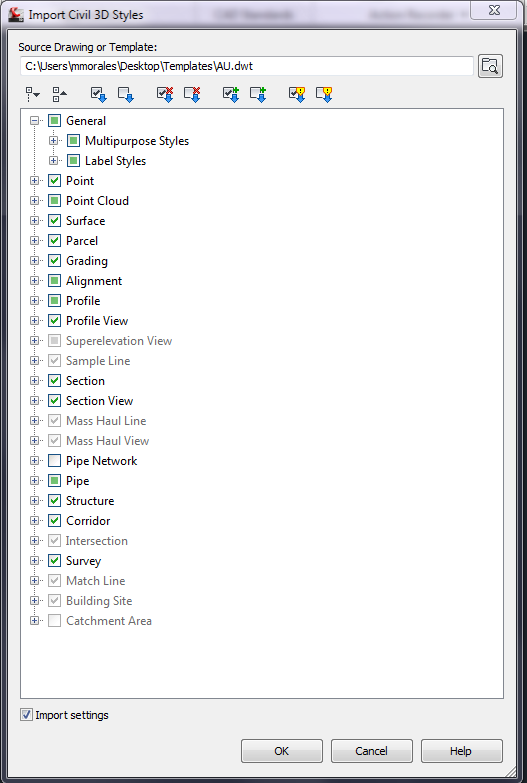Toggle the Profile checkbox

tap(54, 300)
